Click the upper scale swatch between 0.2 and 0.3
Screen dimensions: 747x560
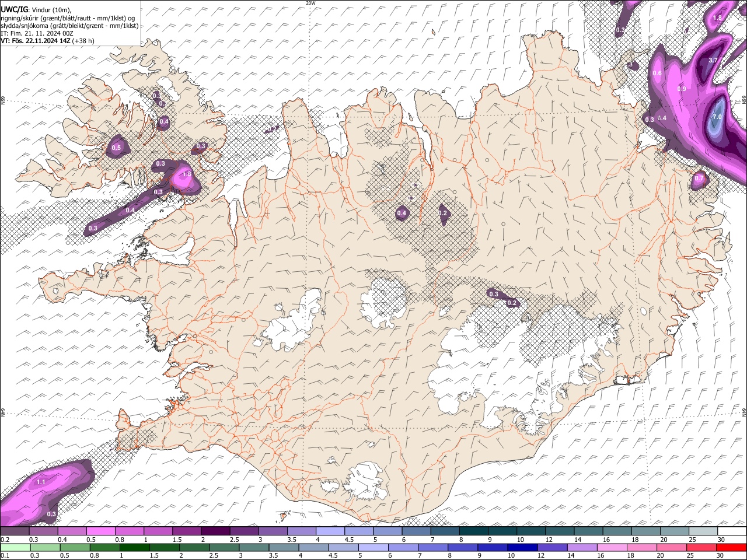pos(15,531)
